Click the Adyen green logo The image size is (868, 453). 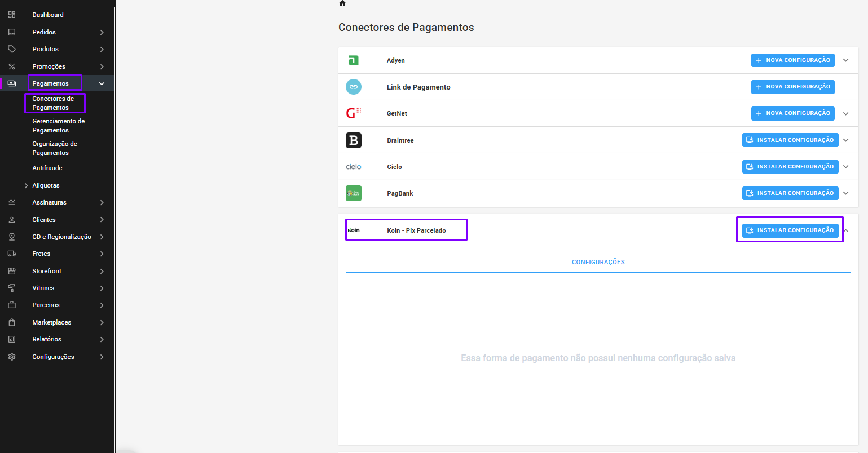coord(354,60)
